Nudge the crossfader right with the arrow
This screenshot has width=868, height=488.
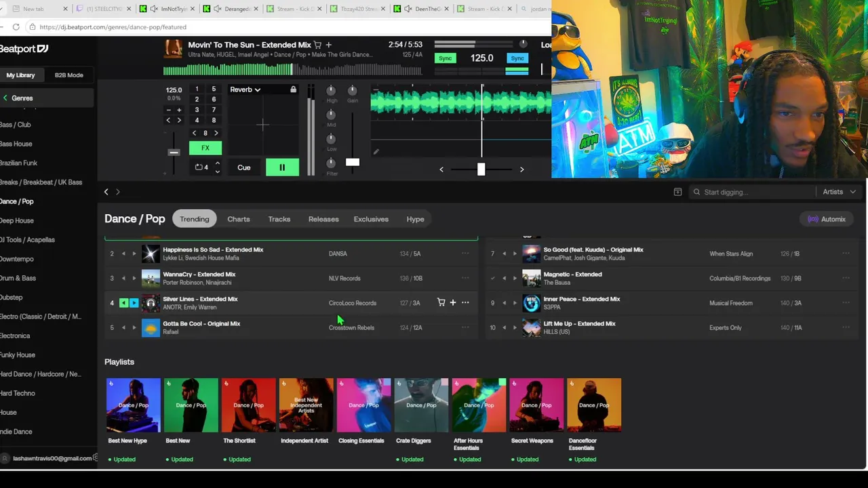tap(521, 169)
